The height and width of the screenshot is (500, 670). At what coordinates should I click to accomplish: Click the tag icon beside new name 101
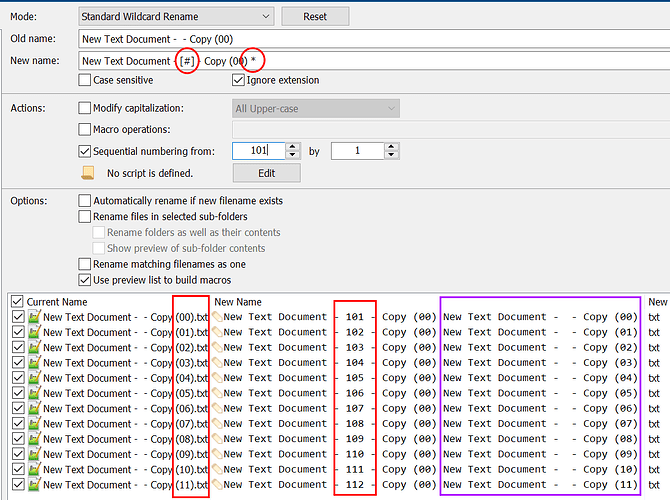pos(217,317)
